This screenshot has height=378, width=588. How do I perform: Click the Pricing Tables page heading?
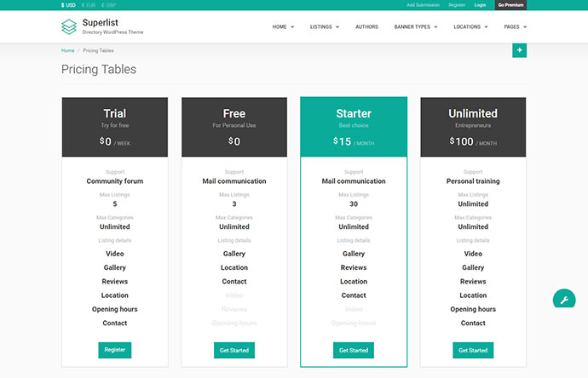[x=99, y=69]
